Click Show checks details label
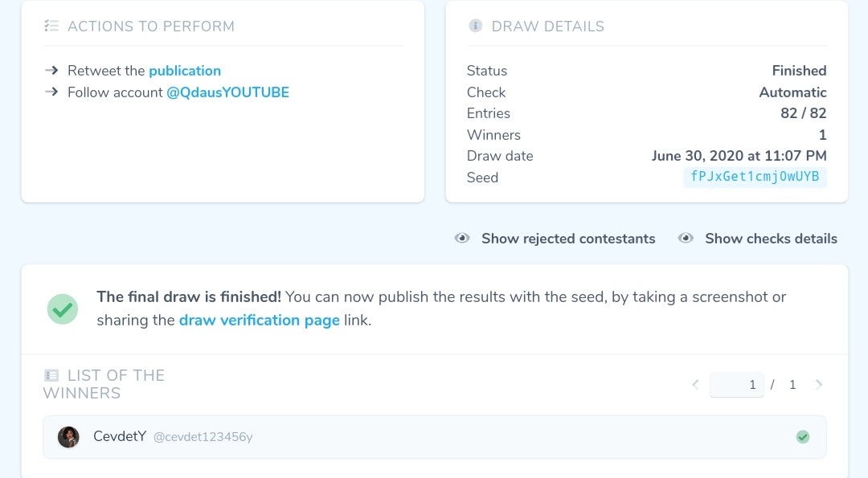This screenshot has width=868, height=478. pyautogui.click(x=771, y=239)
